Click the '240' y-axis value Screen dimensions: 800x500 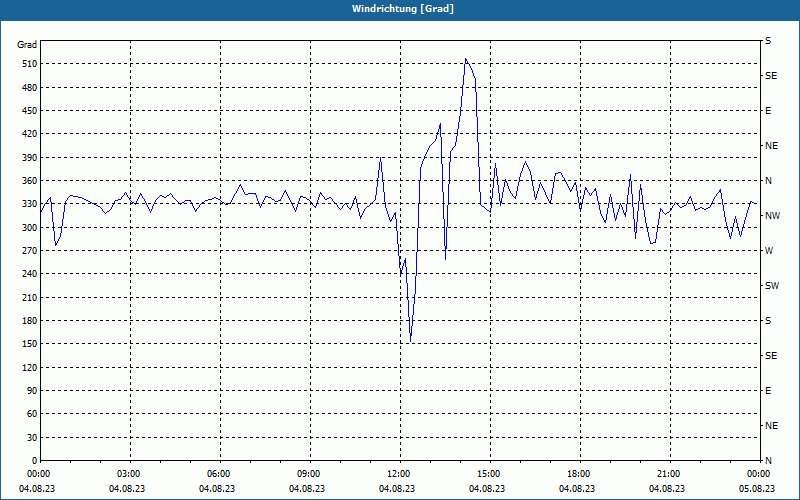[x=30, y=273]
